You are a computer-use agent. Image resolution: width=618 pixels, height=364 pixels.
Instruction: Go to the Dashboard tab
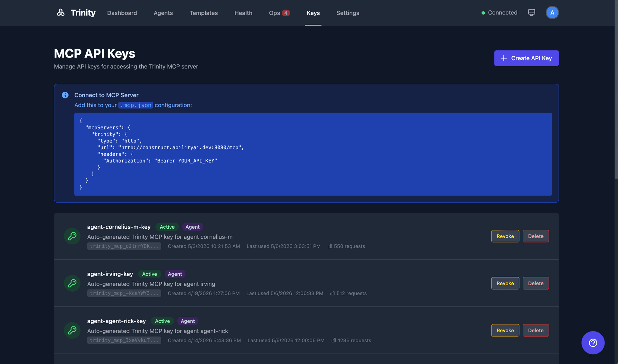tap(122, 13)
